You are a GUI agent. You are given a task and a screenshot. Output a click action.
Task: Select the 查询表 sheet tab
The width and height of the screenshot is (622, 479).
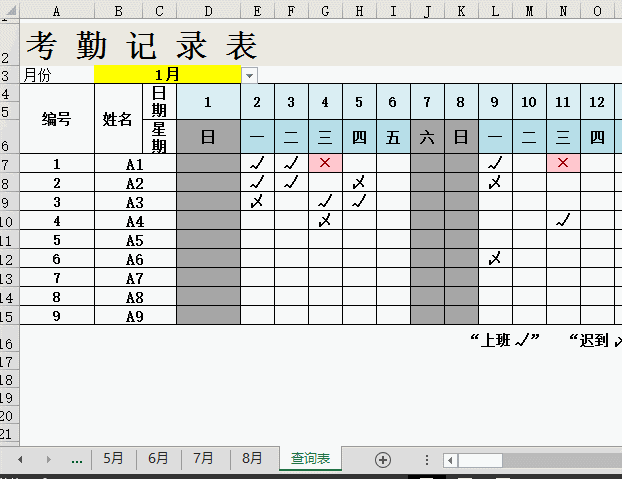311,459
